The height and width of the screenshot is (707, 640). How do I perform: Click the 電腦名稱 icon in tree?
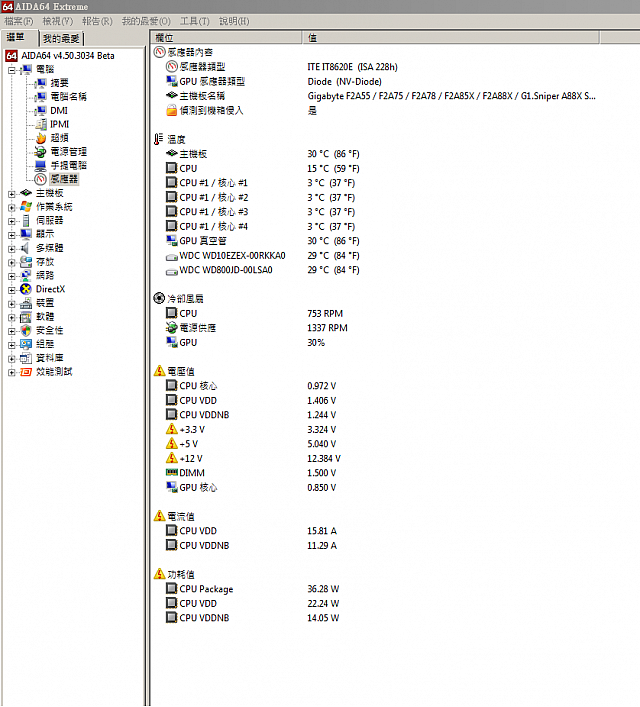[x=41, y=97]
